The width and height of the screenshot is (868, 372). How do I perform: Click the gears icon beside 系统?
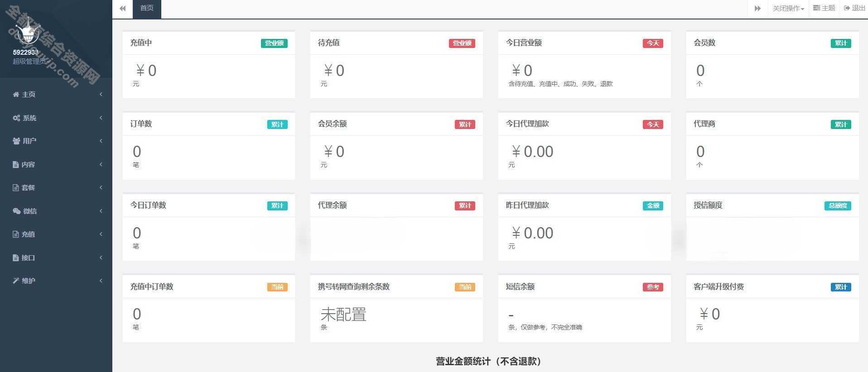pyautogui.click(x=16, y=118)
